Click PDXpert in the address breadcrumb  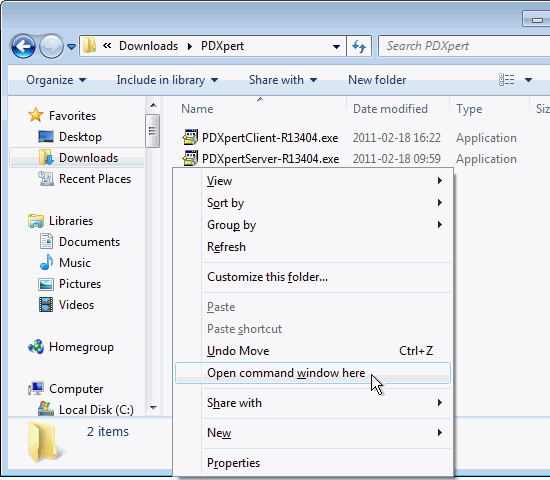click(x=222, y=46)
